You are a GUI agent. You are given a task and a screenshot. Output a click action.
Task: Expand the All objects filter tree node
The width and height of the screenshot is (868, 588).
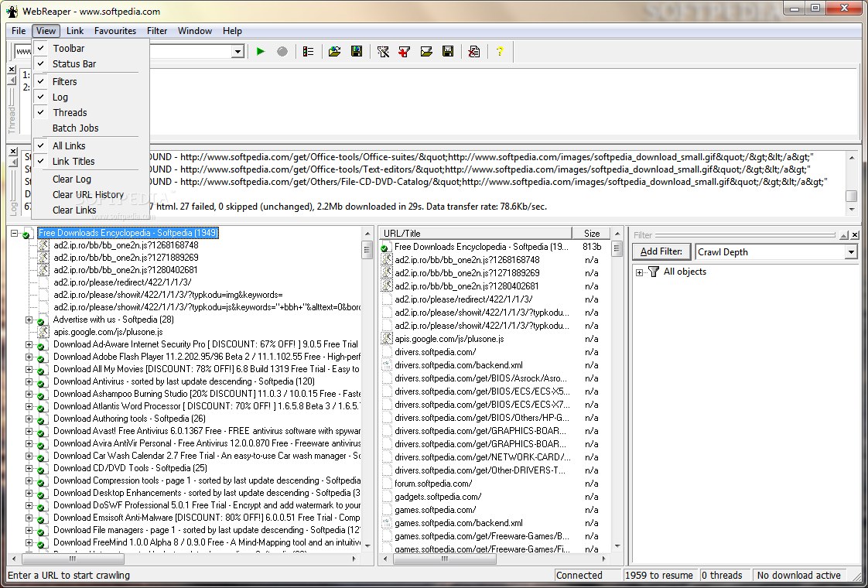[x=640, y=272]
